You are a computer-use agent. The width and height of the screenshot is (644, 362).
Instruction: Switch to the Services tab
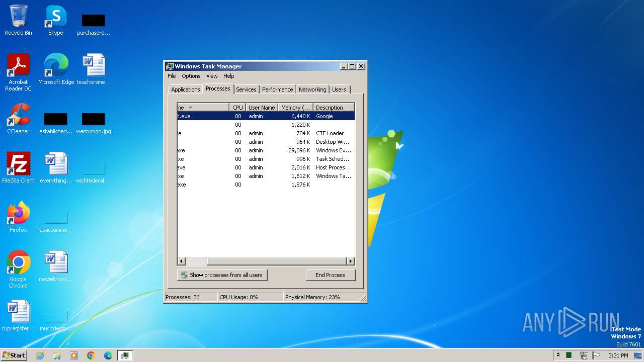coord(246,89)
